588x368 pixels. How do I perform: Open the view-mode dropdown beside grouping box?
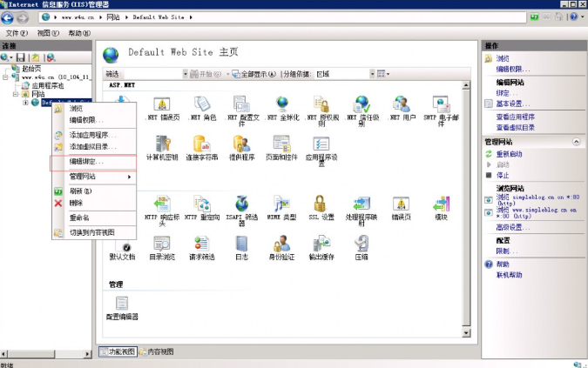pos(383,74)
